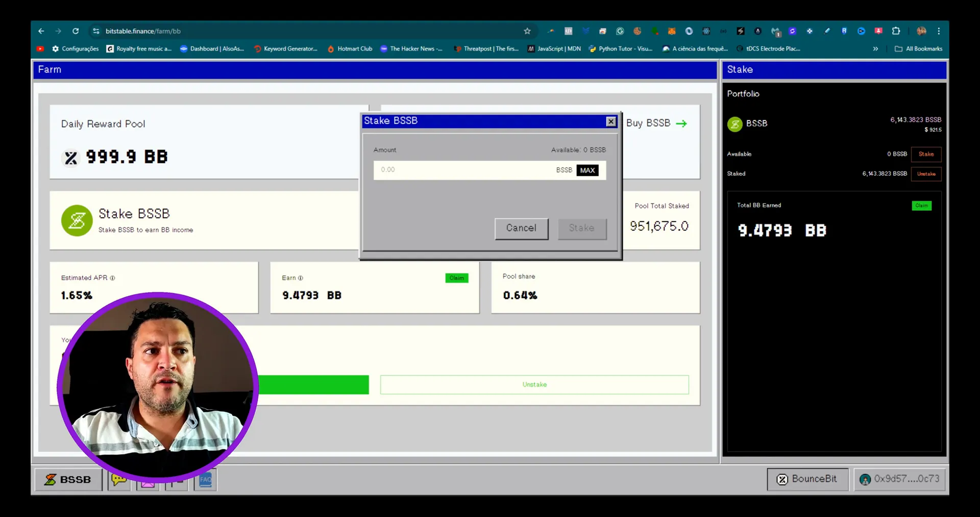Click the Portfolio heading in Stake panel
Image resolution: width=980 pixels, height=517 pixels.
743,94
